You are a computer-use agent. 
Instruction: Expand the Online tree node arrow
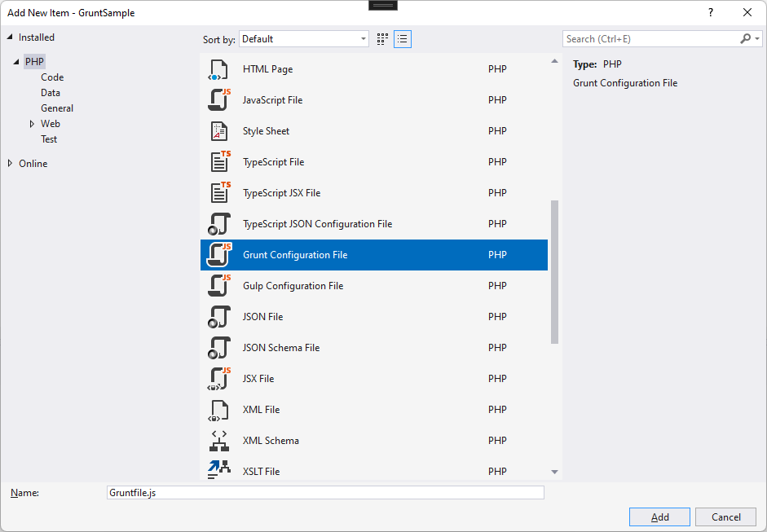coord(10,163)
